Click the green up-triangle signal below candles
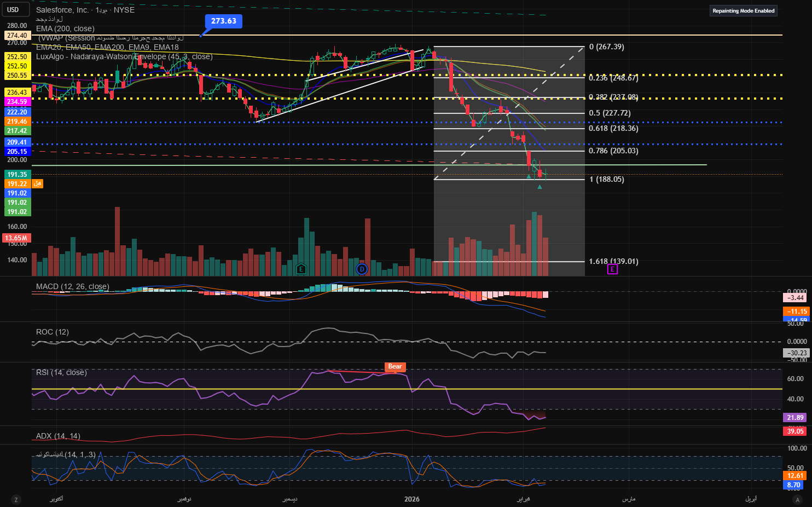Image resolution: width=812 pixels, height=507 pixels. [x=540, y=187]
